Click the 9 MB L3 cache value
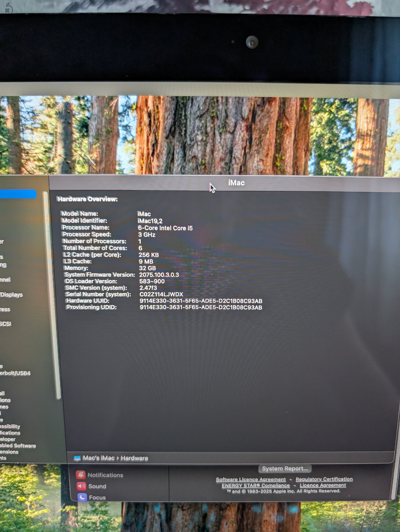The image size is (400, 532). pyautogui.click(x=146, y=261)
